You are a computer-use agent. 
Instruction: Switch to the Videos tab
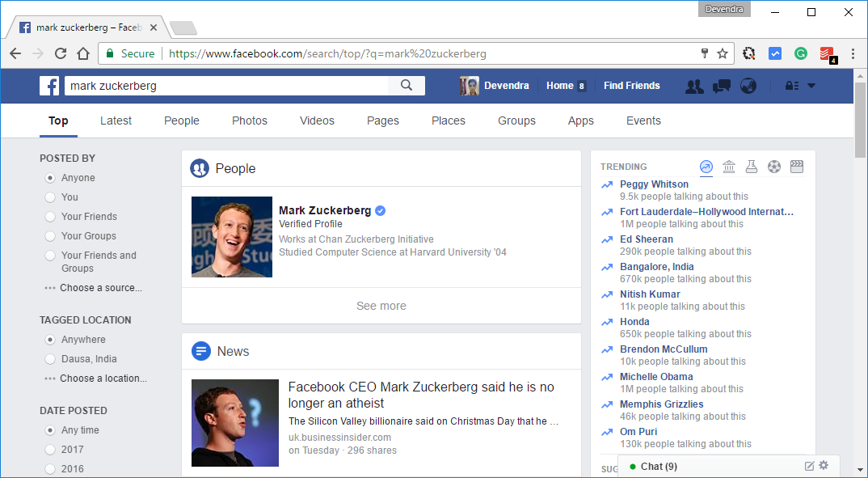pyautogui.click(x=317, y=121)
